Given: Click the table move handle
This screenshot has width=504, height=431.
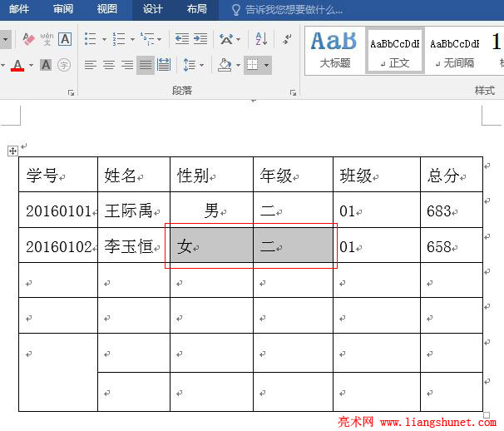Looking at the screenshot, I should (x=12, y=151).
